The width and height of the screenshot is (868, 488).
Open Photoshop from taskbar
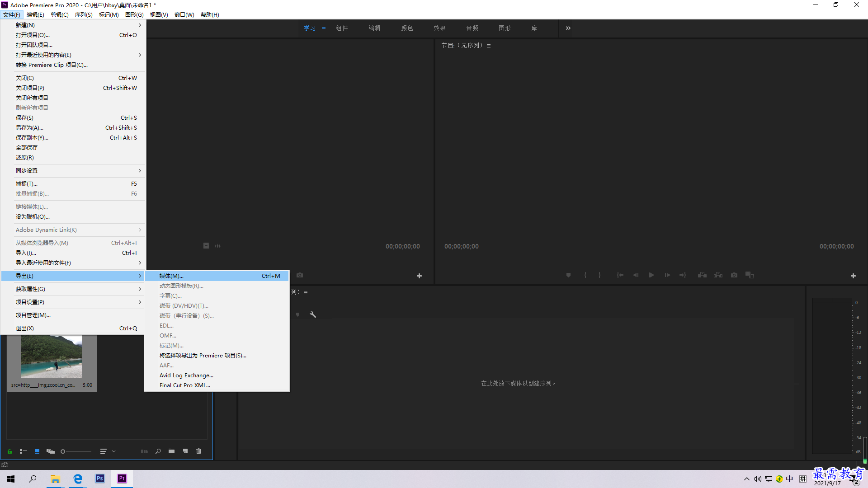click(100, 479)
